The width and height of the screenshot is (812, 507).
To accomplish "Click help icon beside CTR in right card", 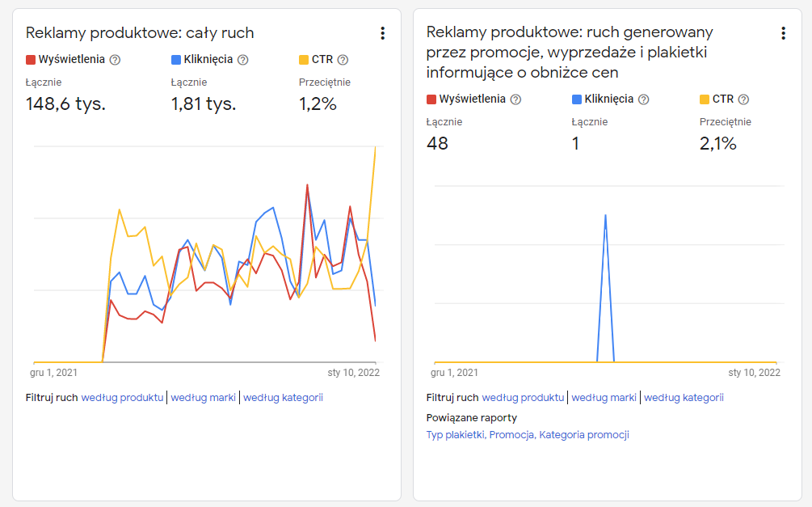I will pos(743,99).
